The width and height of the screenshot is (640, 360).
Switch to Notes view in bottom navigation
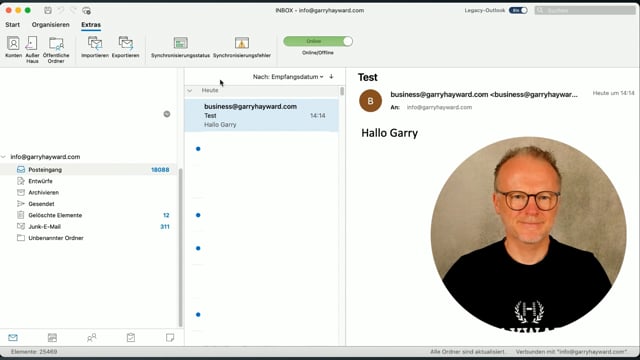click(x=170, y=338)
